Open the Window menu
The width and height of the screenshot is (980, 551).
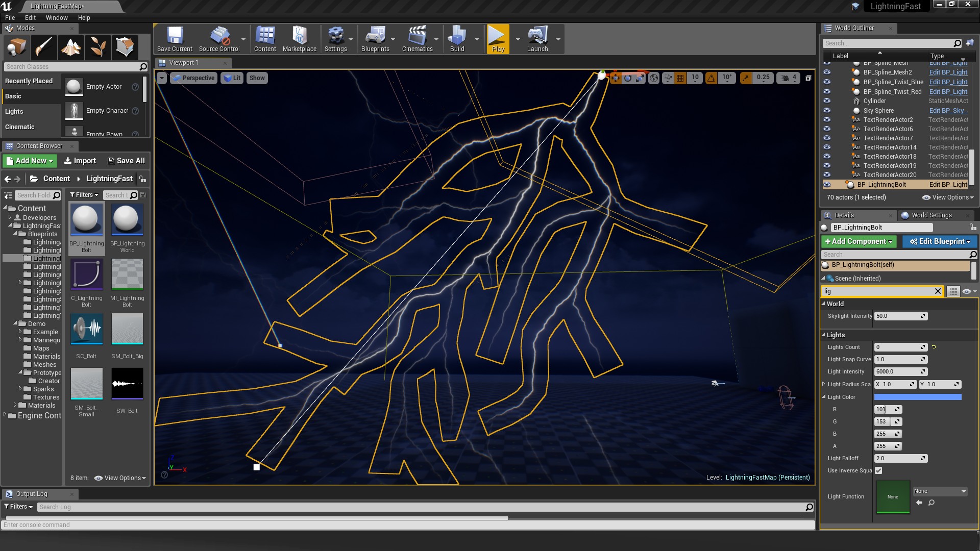[x=57, y=17]
